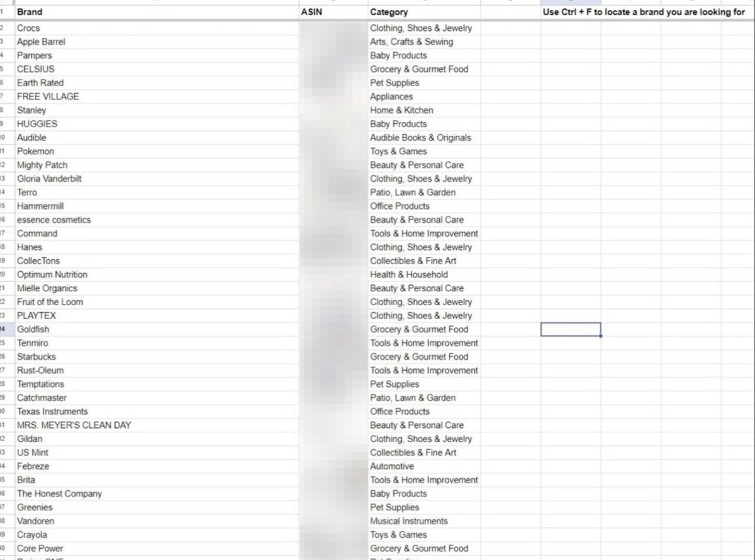Select the US Mint brand cell
This screenshot has height=560, width=755.
[155, 452]
